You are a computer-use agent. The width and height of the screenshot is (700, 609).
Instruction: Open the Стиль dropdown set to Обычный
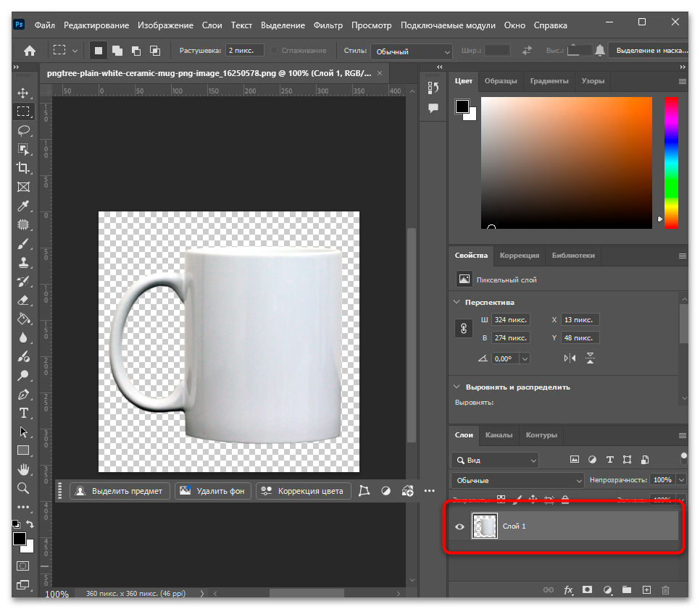(411, 51)
